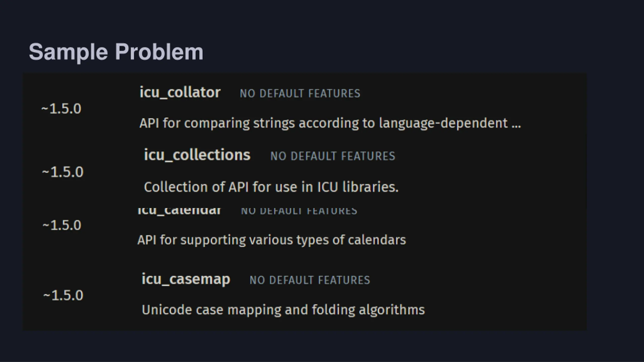Image resolution: width=644 pixels, height=362 pixels.
Task: Click NO DEFAULT FEATURES label next to icu_collator
Action: click(x=300, y=94)
